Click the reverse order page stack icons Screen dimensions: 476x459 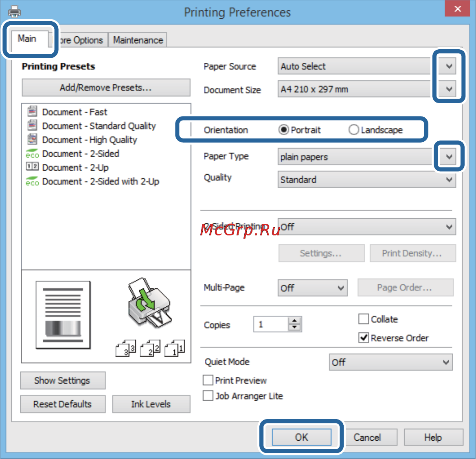coord(150,348)
